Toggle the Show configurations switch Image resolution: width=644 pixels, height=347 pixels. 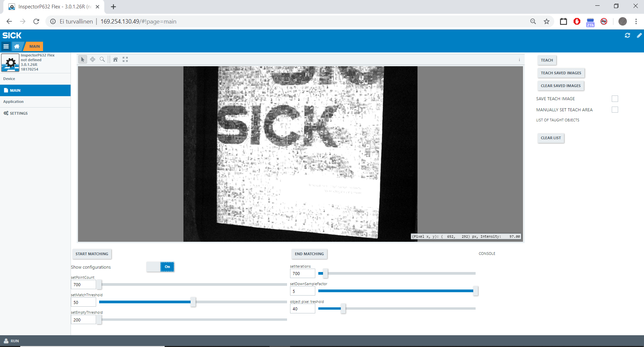(x=160, y=267)
